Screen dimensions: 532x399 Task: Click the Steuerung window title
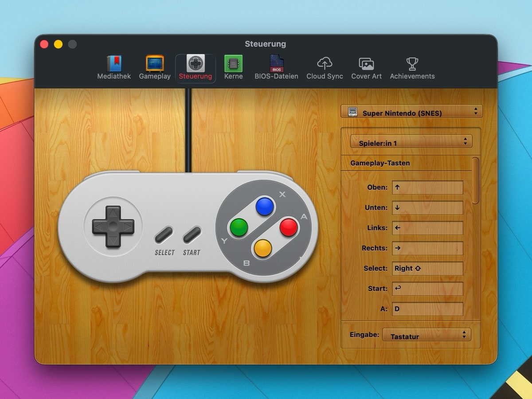point(266,44)
